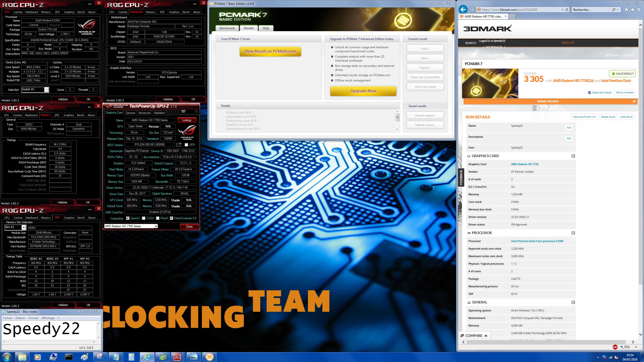Screen dimensions: 644x362
Task: Open the Benchmark tab in PCMark 7
Action: point(227,28)
